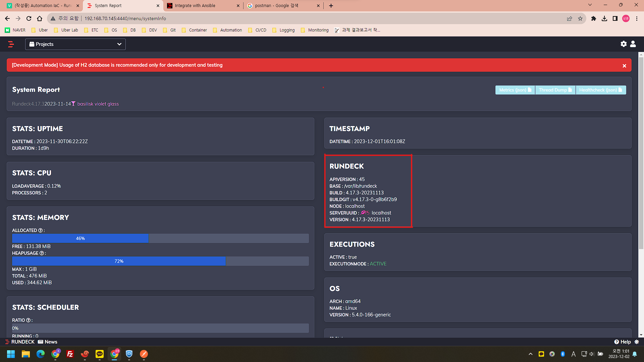The width and height of the screenshot is (644, 362).
Task: Click the scheduler RATIO help question icon
Action: coord(29,320)
